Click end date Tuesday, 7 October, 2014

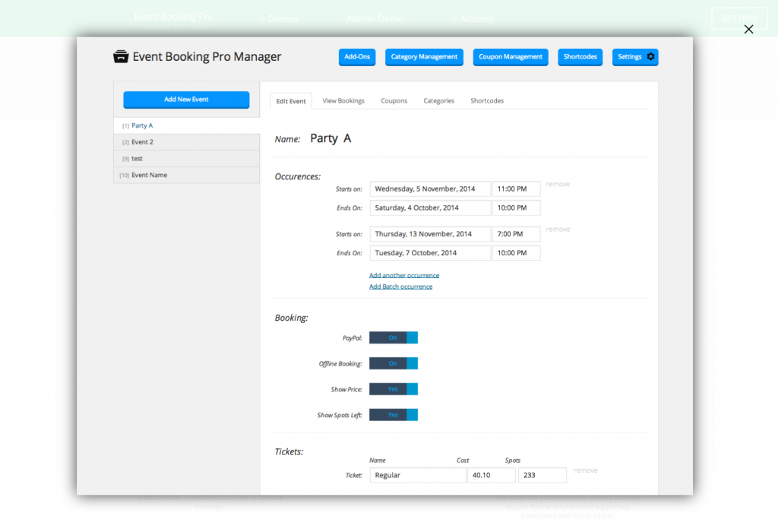click(x=430, y=253)
